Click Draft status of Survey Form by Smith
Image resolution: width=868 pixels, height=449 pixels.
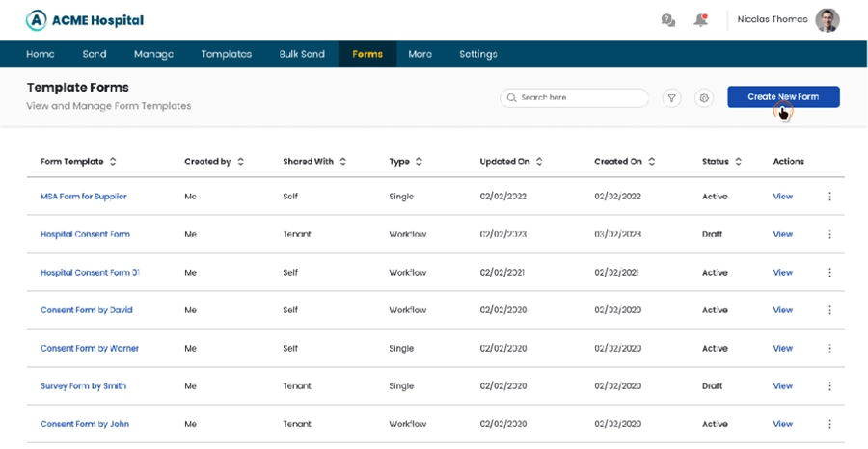pyautogui.click(x=712, y=386)
